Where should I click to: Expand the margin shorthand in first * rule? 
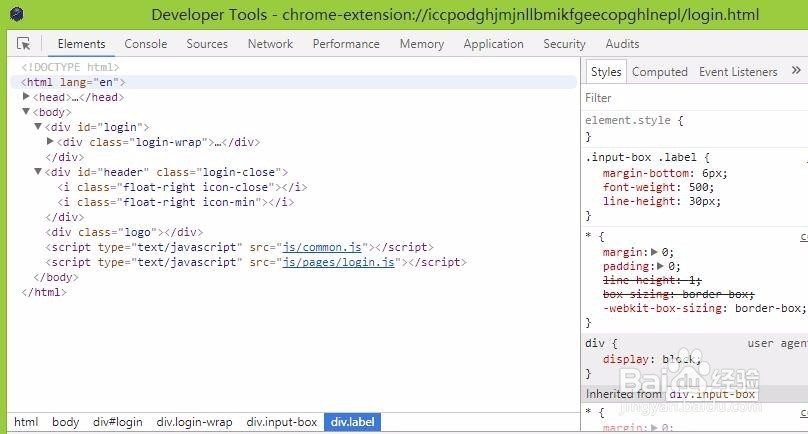coord(654,252)
